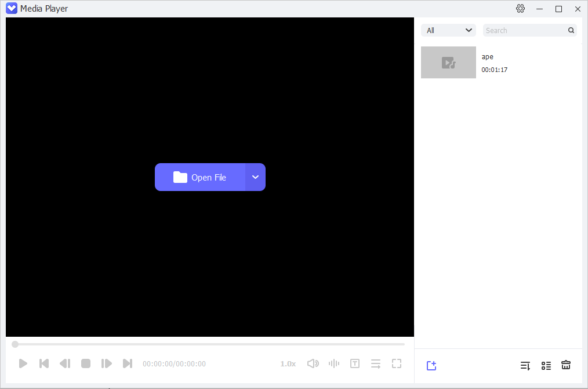Skip to the next track
Viewport: 588px width, 389px height.
[128, 363]
